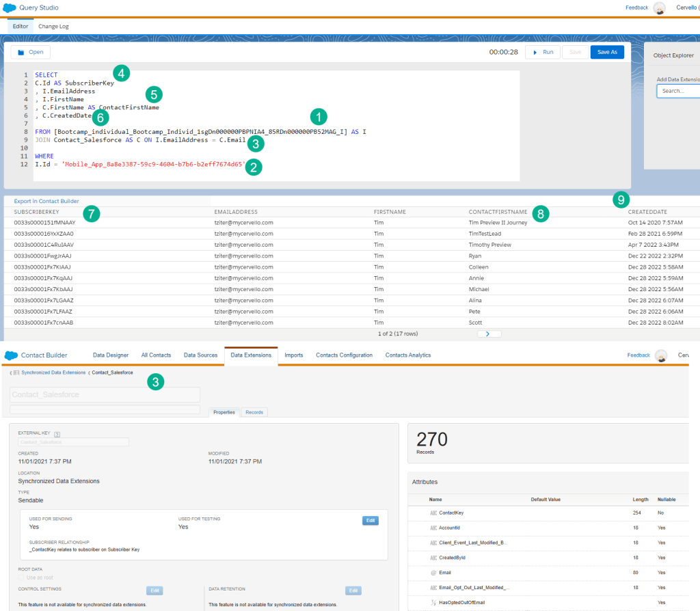Click the user avatar in Query Studio header
The image size is (700, 611).
pyautogui.click(x=659, y=8)
